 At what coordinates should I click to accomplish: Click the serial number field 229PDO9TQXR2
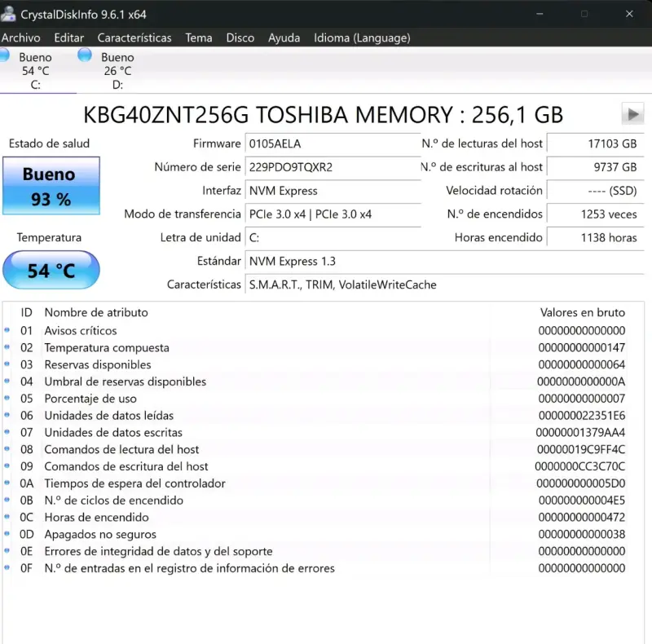click(x=333, y=167)
